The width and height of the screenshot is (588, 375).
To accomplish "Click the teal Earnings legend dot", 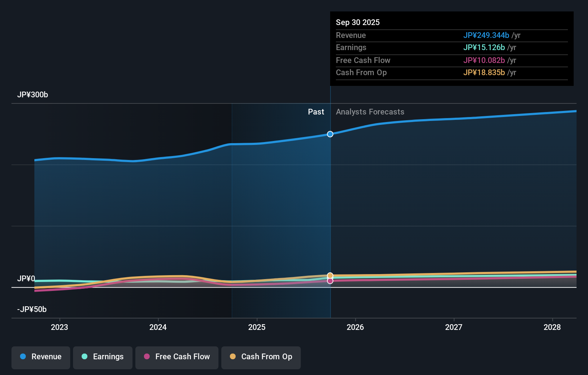I will (84, 357).
